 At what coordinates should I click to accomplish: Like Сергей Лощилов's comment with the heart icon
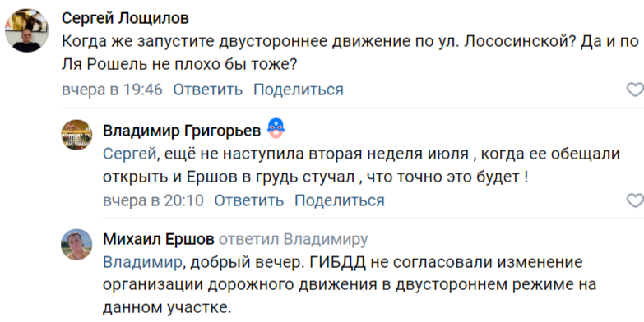click(x=636, y=90)
